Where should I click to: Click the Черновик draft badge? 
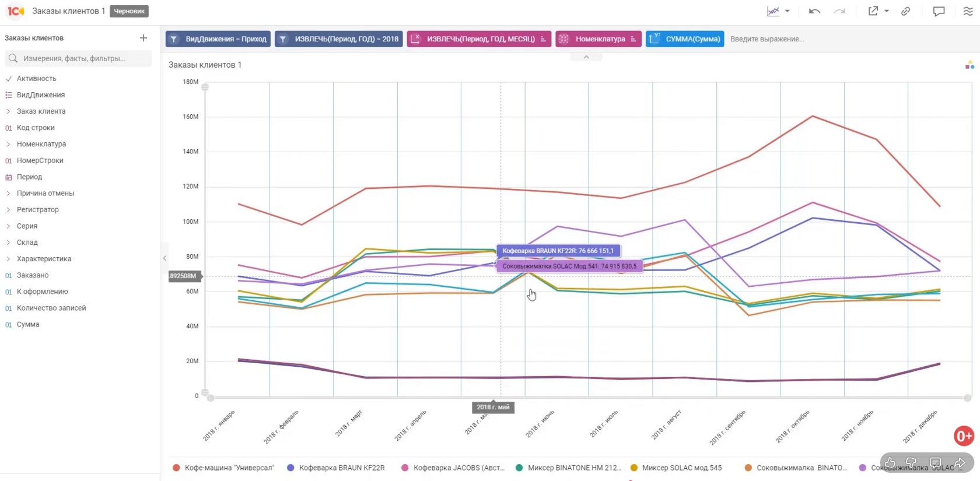(129, 11)
